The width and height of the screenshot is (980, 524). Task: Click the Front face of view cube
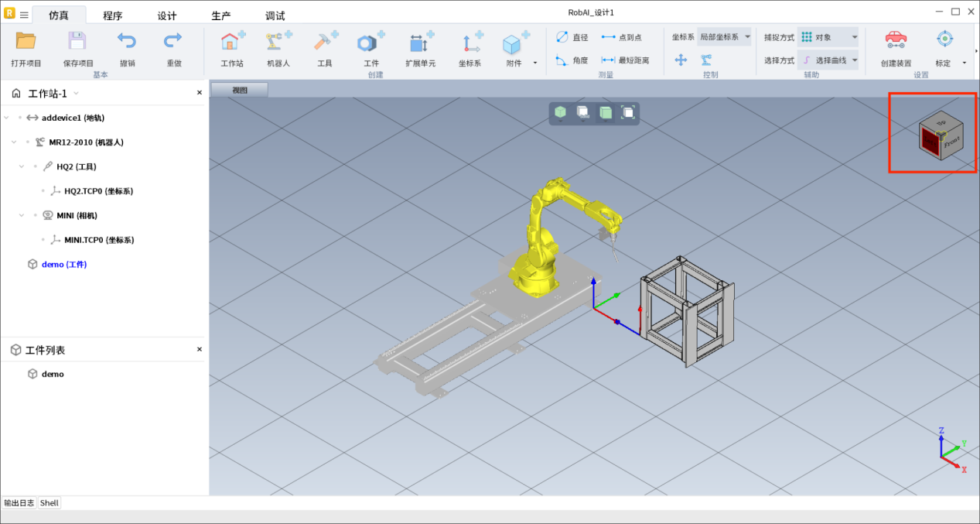[951, 142]
